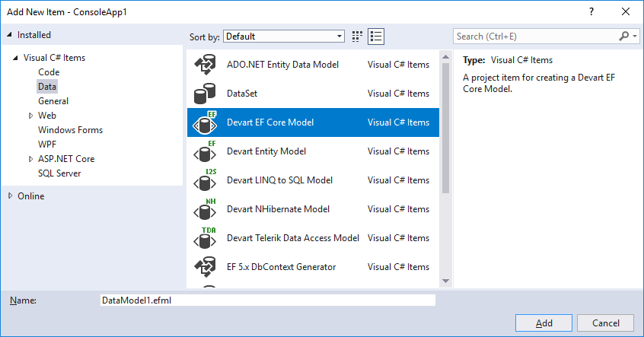Open the Sort by Default dropdown
Screen dimensions: 644x337
click(x=284, y=37)
